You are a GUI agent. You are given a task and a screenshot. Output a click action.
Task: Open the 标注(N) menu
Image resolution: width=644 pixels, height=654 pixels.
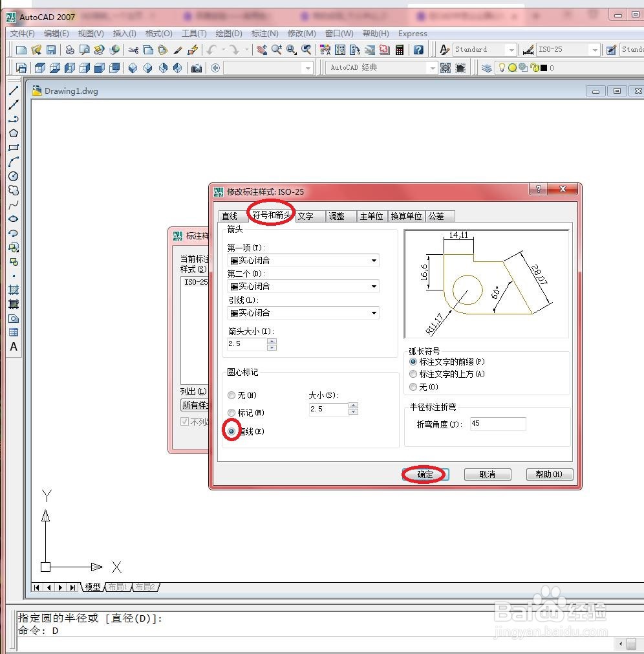(x=264, y=34)
